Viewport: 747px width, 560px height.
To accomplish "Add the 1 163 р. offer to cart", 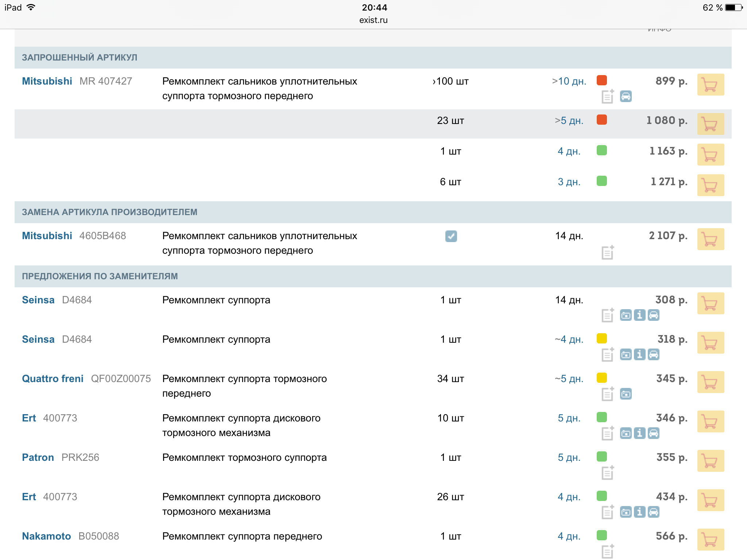I will tap(710, 155).
